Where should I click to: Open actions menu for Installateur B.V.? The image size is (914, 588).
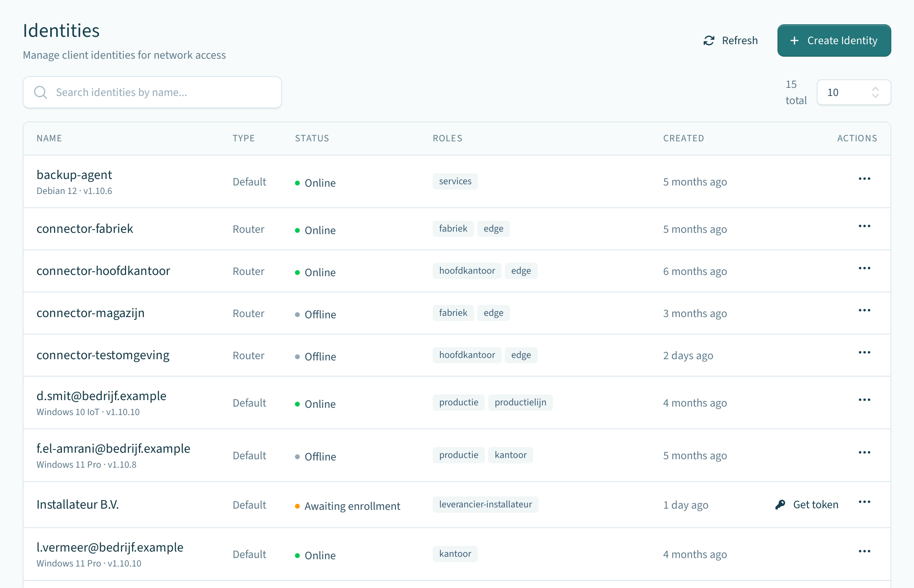pos(864,502)
